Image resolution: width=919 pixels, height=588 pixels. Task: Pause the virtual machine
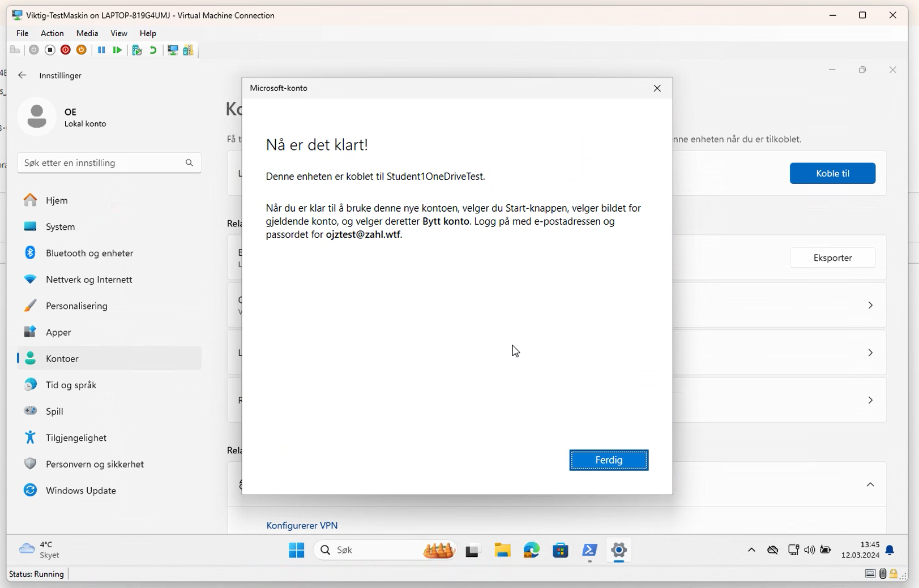click(x=101, y=50)
